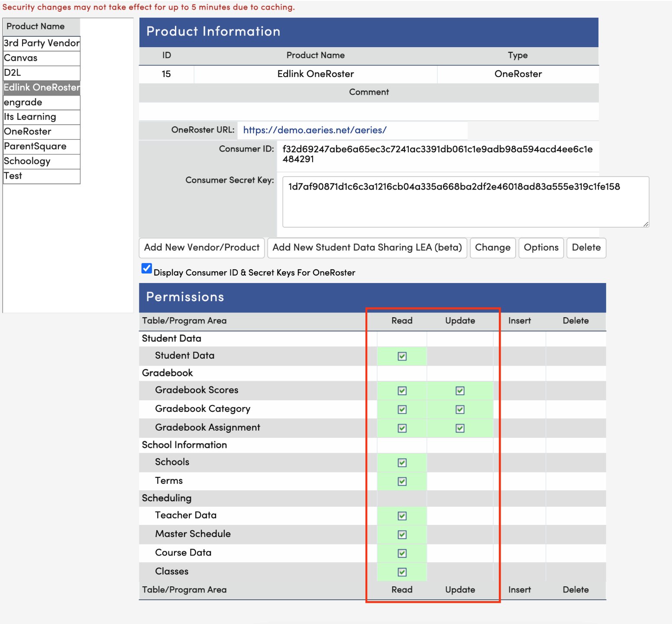Click the School Information section heading
672x624 pixels.
coord(184,445)
